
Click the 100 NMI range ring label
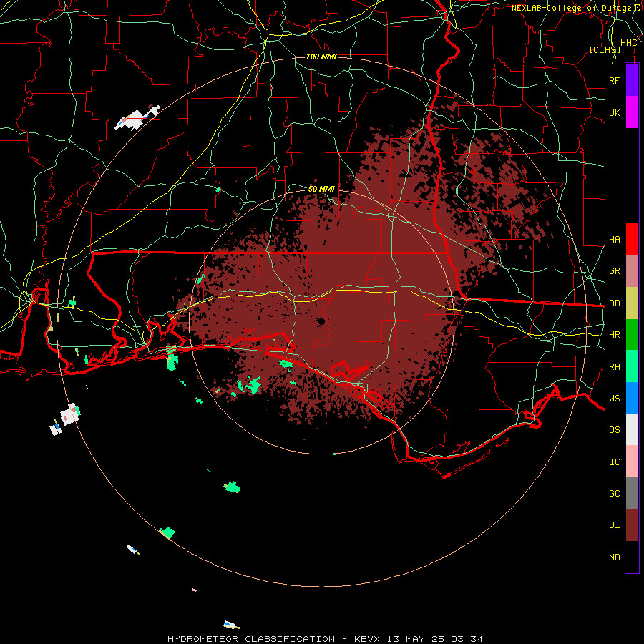pos(321,57)
